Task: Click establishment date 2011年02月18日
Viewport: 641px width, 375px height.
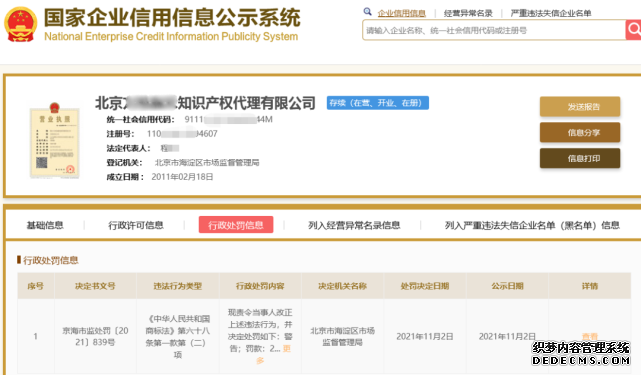Action: point(182,177)
